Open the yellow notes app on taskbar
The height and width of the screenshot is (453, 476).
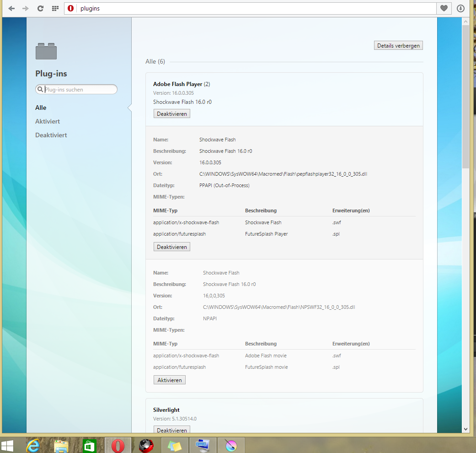click(x=175, y=446)
